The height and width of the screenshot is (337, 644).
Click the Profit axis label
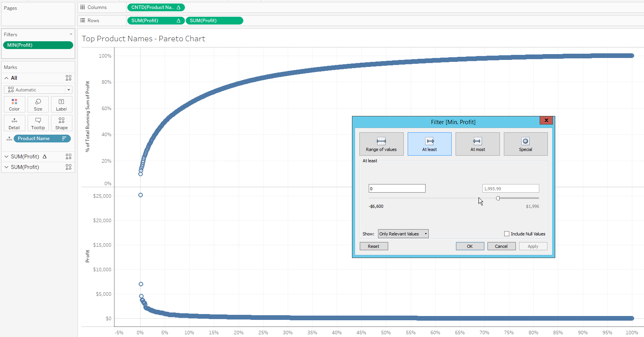pyautogui.click(x=88, y=256)
